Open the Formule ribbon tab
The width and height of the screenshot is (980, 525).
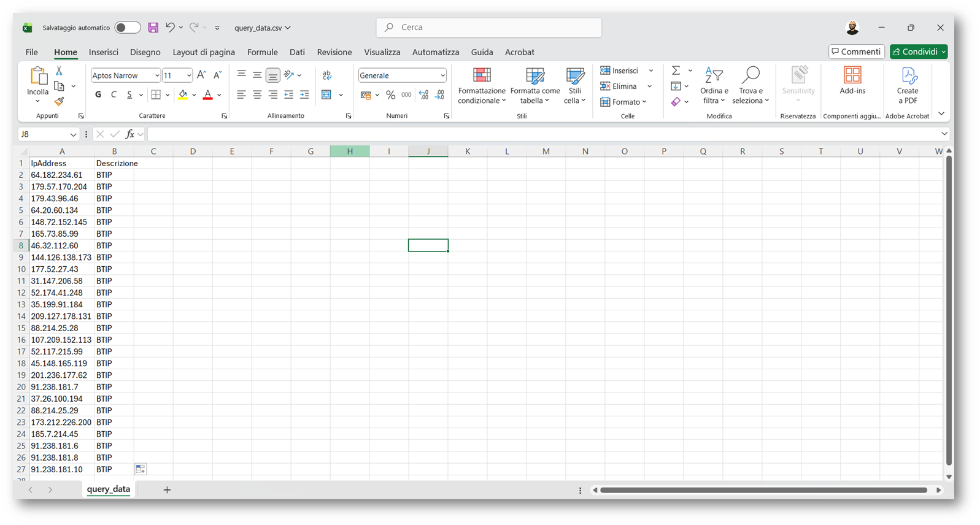point(262,52)
